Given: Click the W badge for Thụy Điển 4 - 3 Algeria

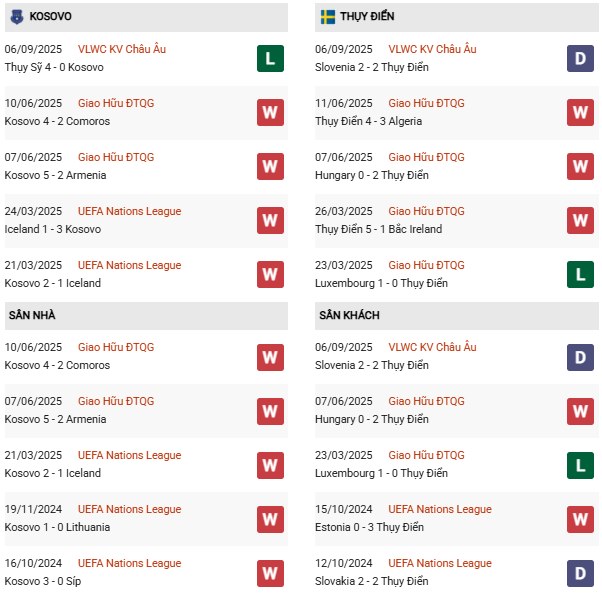Looking at the screenshot, I should (x=581, y=112).
